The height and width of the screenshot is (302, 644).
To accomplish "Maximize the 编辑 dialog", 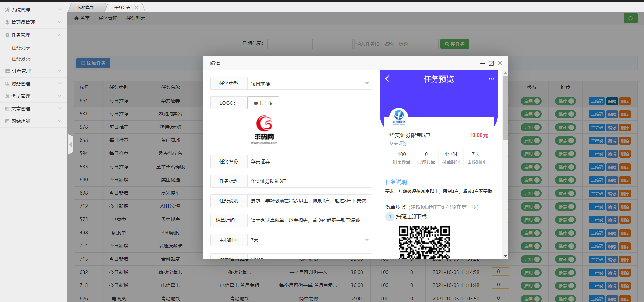I will 491,63.
